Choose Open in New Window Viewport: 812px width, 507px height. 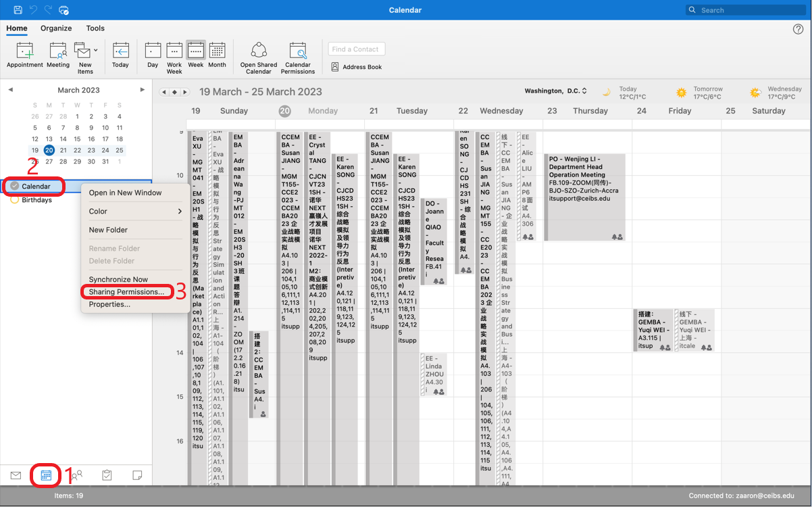[125, 193]
